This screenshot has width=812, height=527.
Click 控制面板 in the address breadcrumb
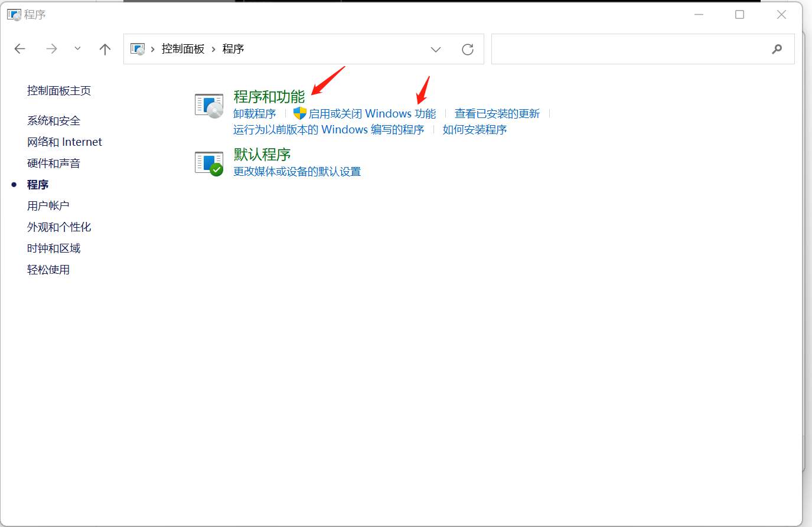(183, 49)
